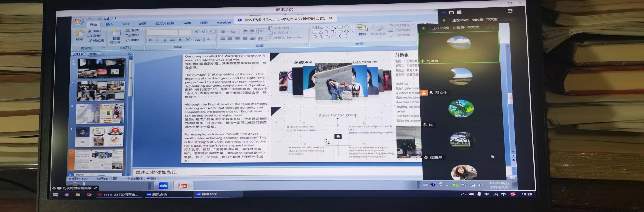Click the PowerPoint icon on shared taskbar
Image resolution: width=644 pixels, height=212 pixels.
(x=183, y=186)
